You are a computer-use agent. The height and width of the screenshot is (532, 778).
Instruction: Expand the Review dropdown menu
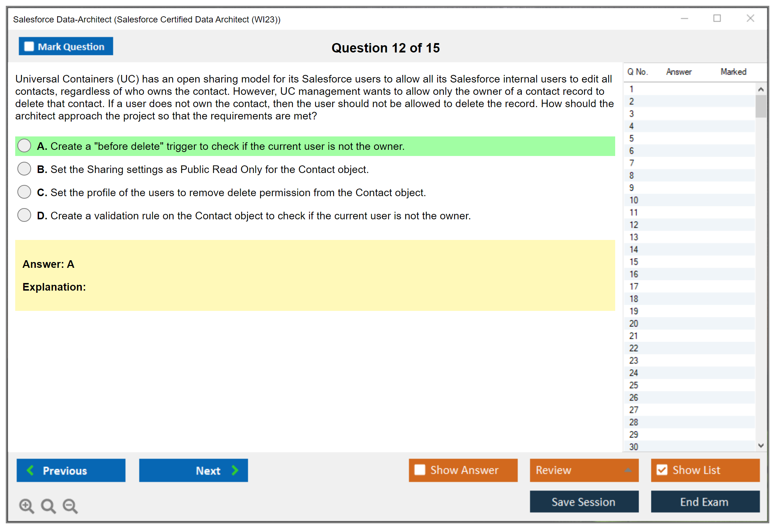click(628, 470)
